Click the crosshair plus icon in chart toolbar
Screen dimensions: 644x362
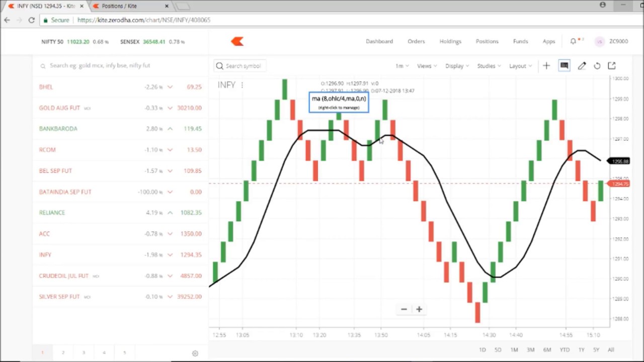pos(546,66)
